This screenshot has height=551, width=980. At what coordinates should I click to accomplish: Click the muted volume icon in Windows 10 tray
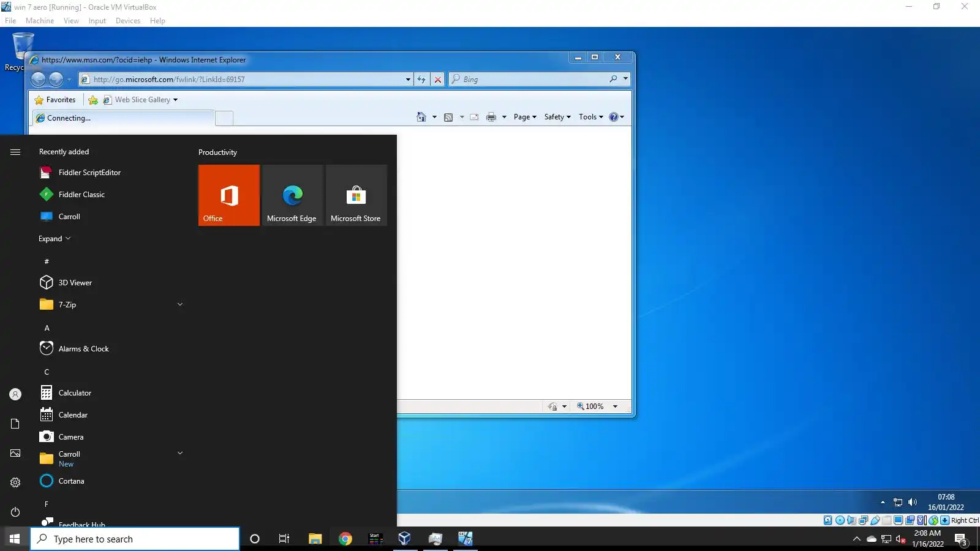point(901,539)
